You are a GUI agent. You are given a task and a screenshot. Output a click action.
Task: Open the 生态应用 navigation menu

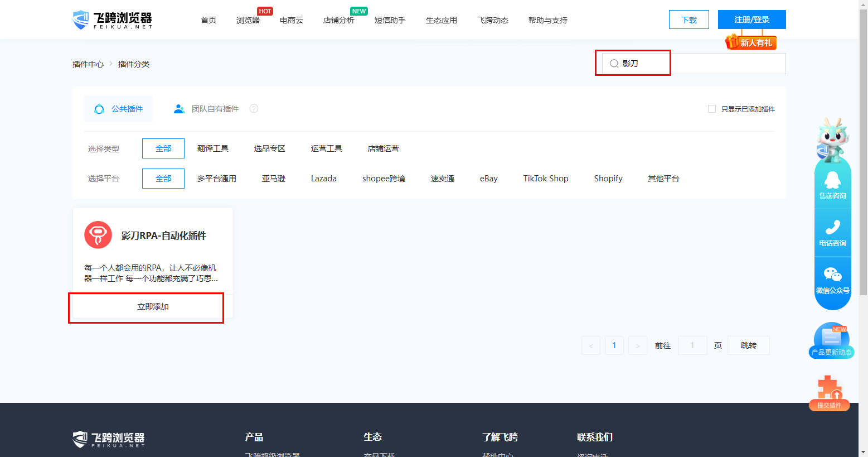coord(441,20)
